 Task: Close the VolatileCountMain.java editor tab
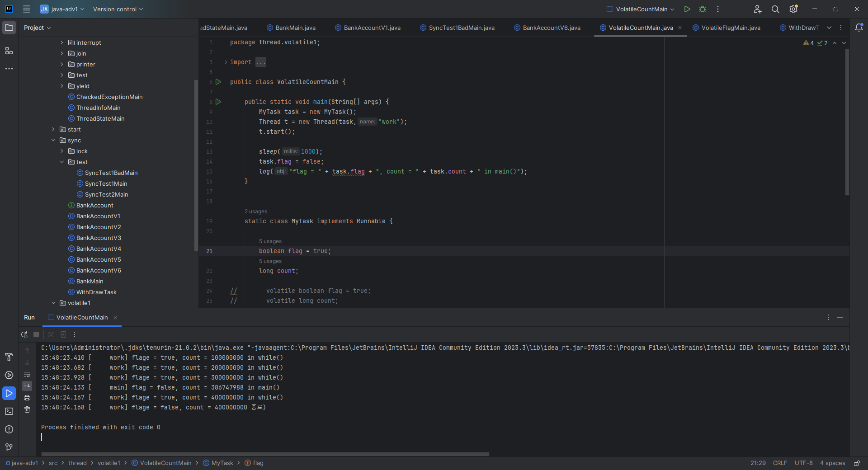tap(680, 28)
